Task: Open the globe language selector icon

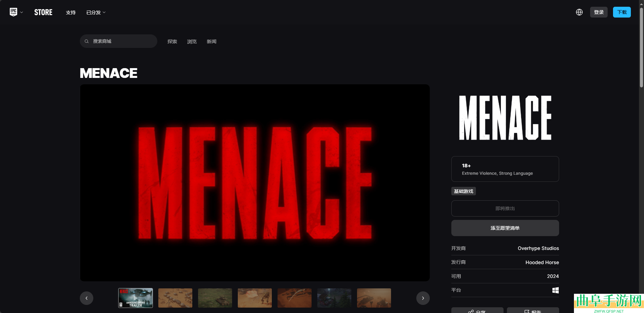Action: pos(579,12)
